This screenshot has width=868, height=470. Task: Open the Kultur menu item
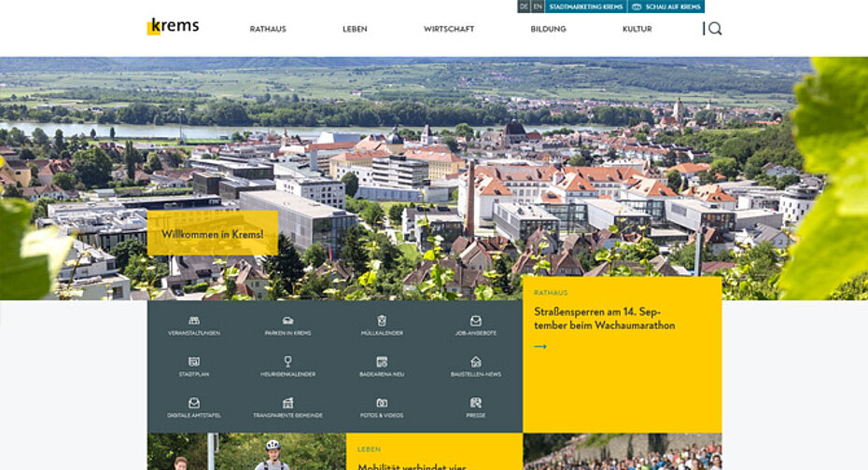637,29
